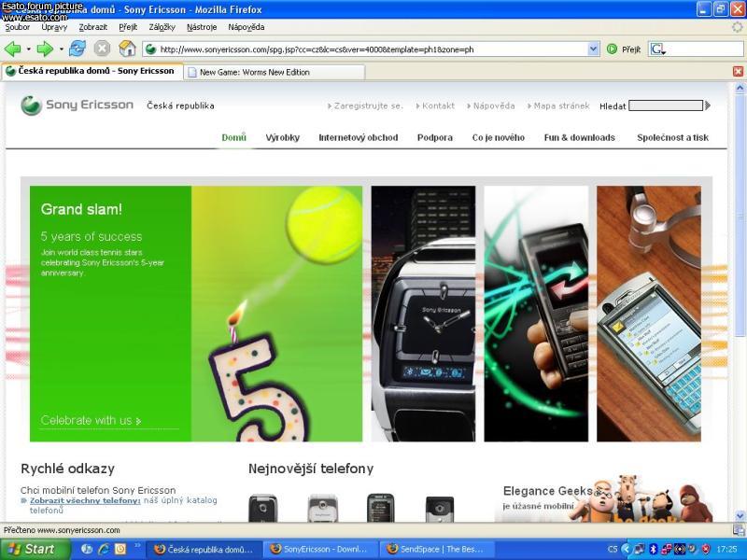Click the red close tab button

pyautogui.click(x=738, y=71)
